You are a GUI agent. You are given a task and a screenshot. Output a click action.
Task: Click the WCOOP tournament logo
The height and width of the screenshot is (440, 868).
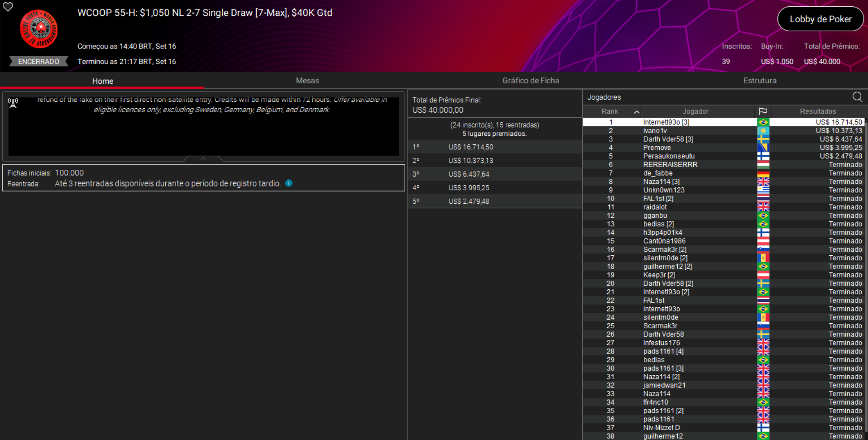pyautogui.click(x=39, y=29)
